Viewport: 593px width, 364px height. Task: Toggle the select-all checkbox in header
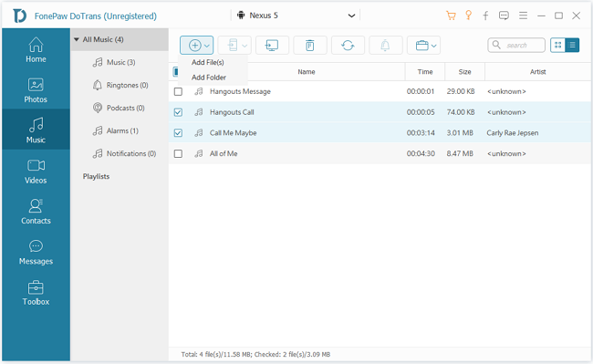pyautogui.click(x=175, y=72)
